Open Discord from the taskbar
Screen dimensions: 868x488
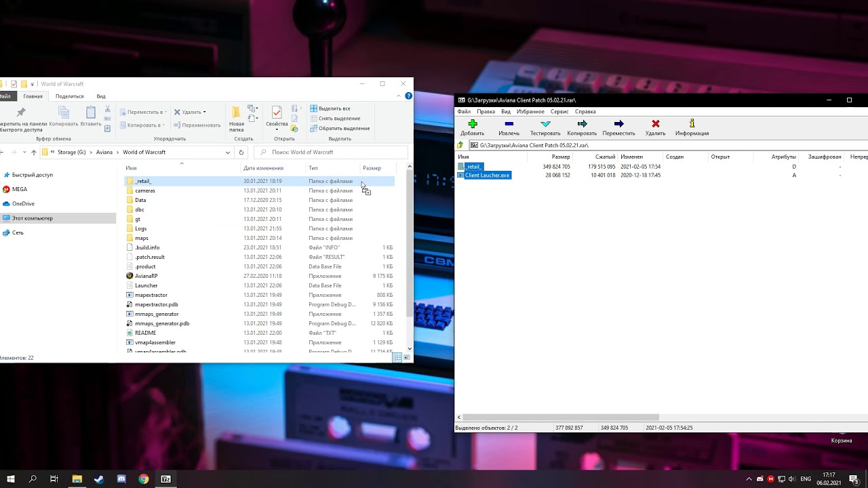(121, 479)
